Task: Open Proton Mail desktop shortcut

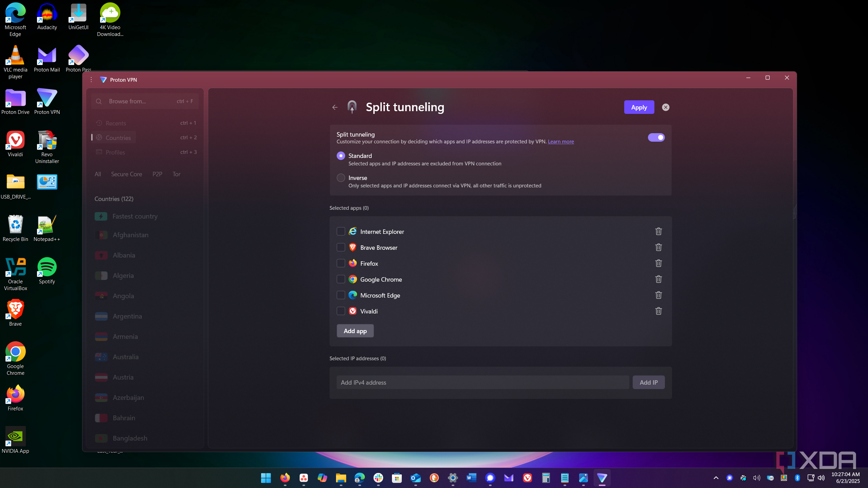Action: click(47, 59)
